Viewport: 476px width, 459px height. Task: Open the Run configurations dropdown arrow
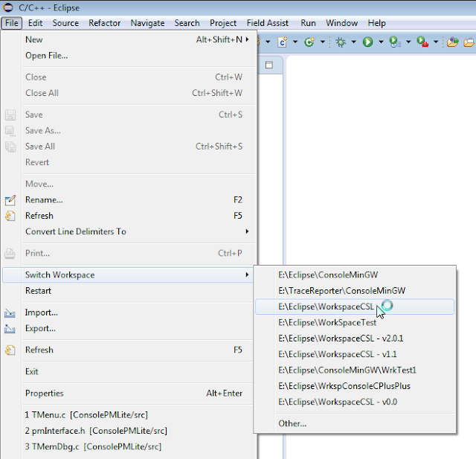[381, 42]
